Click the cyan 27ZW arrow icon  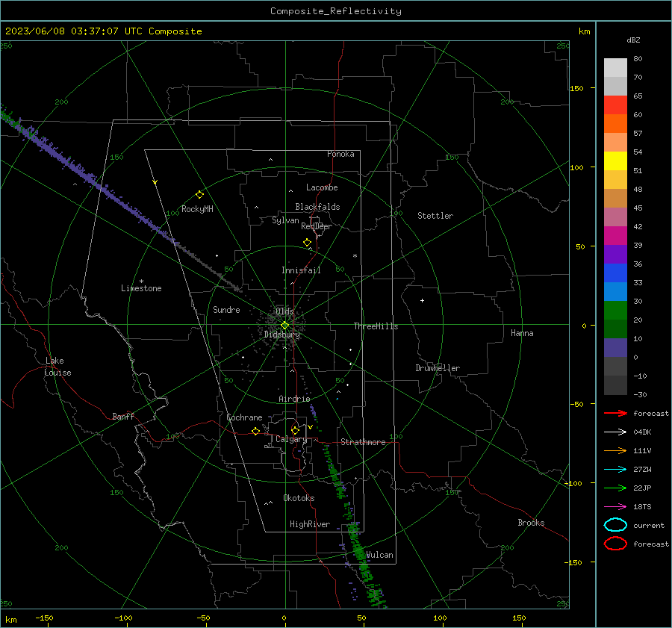click(x=615, y=470)
